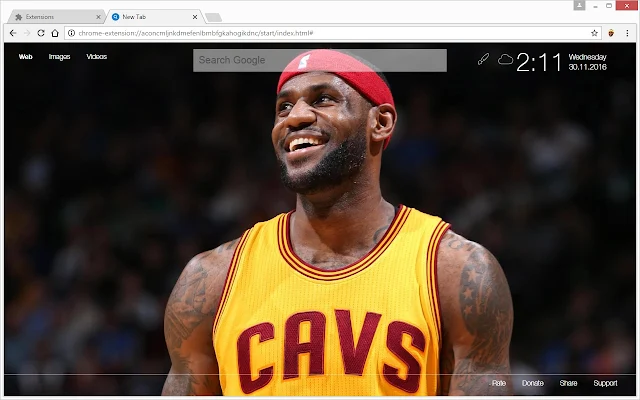Focus the Search Google field
The image size is (640, 400).
pos(320,60)
